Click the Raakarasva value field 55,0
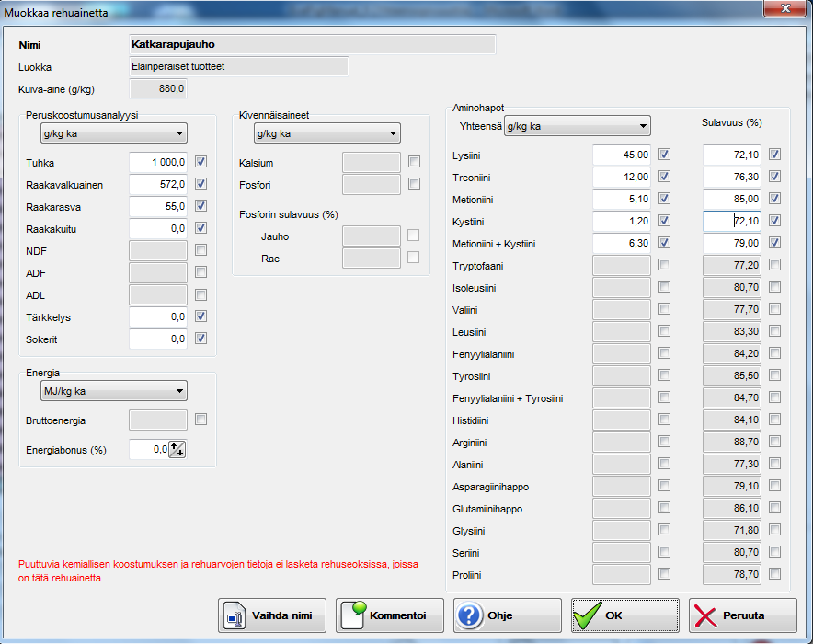 (x=158, y=206)
